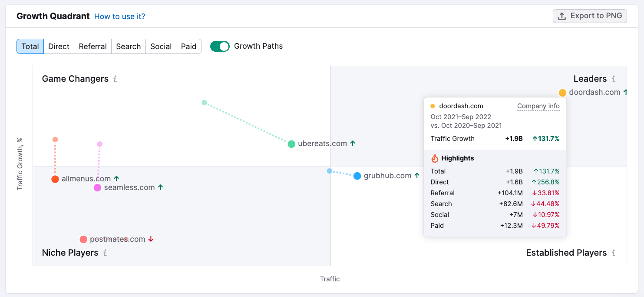Click the Direct +1.6B value in tooltip
The image size is (644, 297).
point(514,182)
